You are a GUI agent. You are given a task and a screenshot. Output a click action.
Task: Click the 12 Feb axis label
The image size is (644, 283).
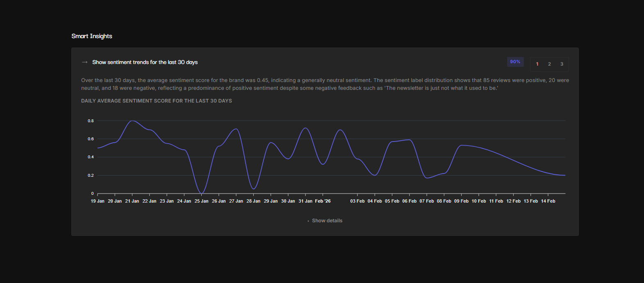coord(513,201)
